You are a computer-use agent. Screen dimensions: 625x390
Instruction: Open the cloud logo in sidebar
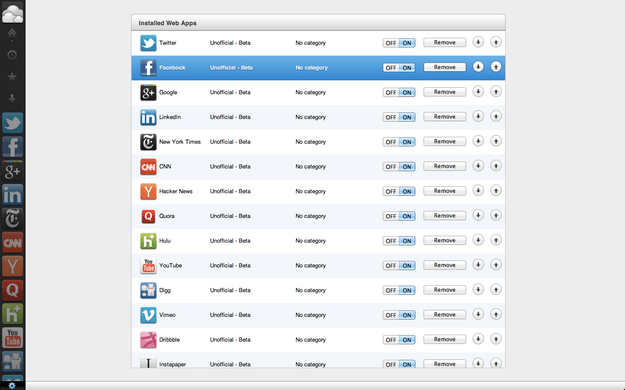(12, 14)
